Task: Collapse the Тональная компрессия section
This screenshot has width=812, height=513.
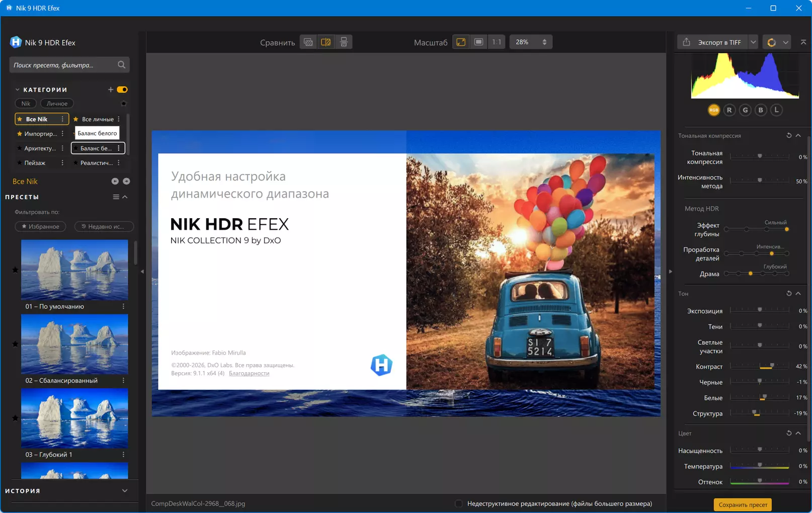Action: click(x=798, y=136)
